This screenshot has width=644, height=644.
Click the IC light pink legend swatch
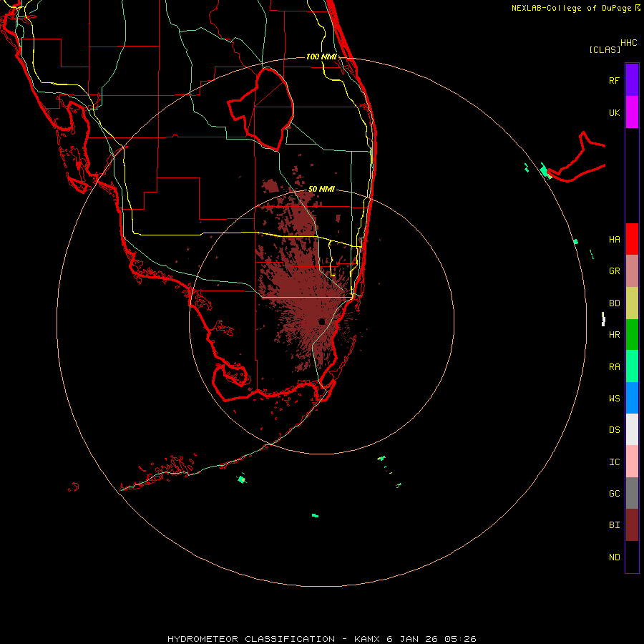[632, 462]
